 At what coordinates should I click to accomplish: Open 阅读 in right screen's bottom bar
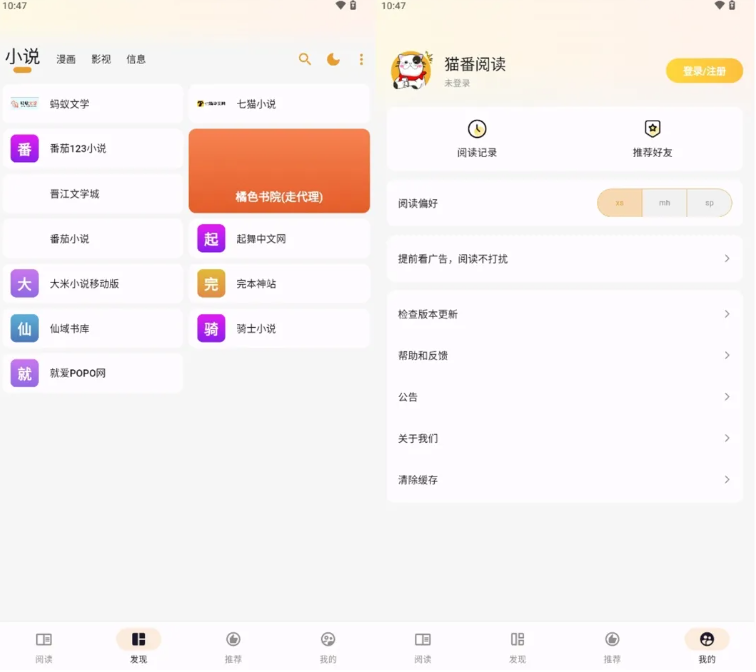(x=423, y=647)
